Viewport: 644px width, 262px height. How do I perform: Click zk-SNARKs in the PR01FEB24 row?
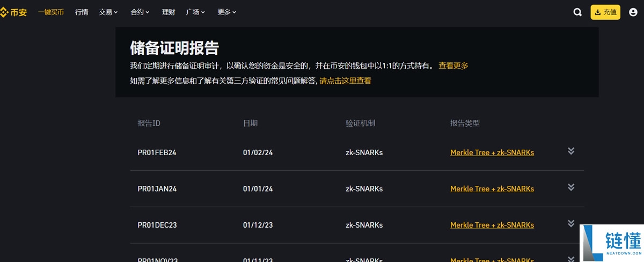point(364,152)
